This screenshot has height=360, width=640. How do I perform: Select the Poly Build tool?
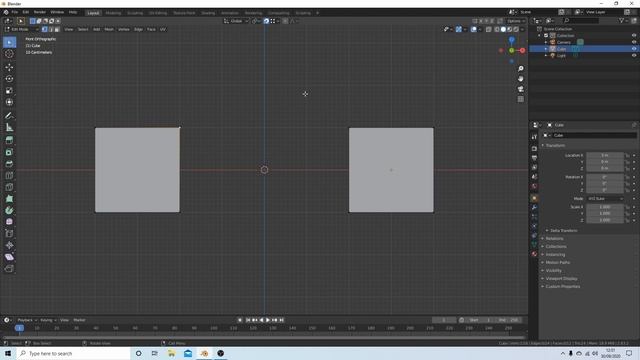(x=9, y=199)
